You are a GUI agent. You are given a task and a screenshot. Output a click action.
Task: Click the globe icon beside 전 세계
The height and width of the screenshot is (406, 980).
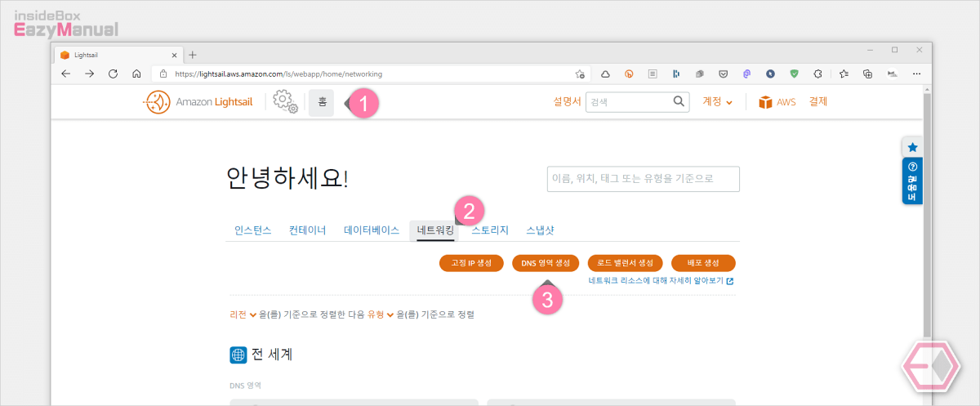238,355
